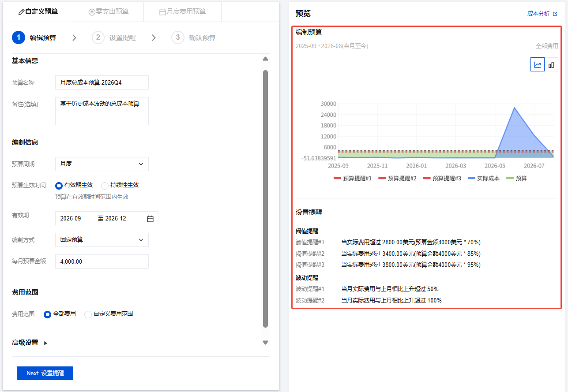Viewport: 568px width, 392px height.
Task: Choose 自定义费用范围 radio option
Action: [88, 314]
